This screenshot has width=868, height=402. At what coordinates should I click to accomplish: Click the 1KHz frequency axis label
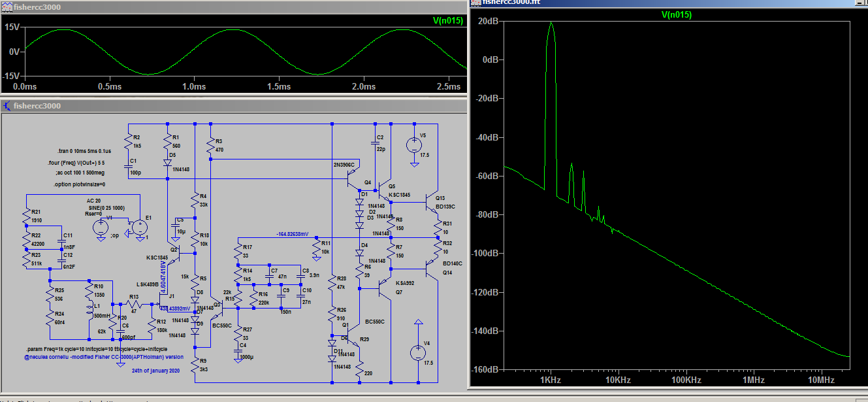[550, 380]
